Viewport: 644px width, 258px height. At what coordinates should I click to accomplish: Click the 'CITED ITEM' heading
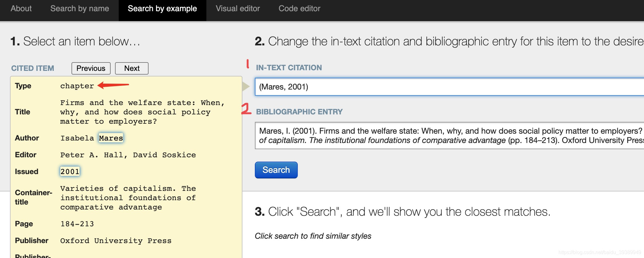[33, 68]
